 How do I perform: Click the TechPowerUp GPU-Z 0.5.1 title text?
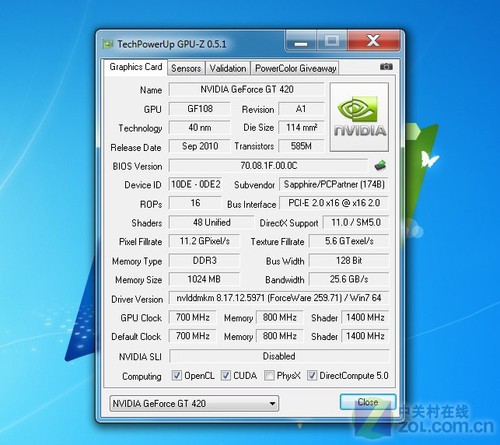pos(172,44)
